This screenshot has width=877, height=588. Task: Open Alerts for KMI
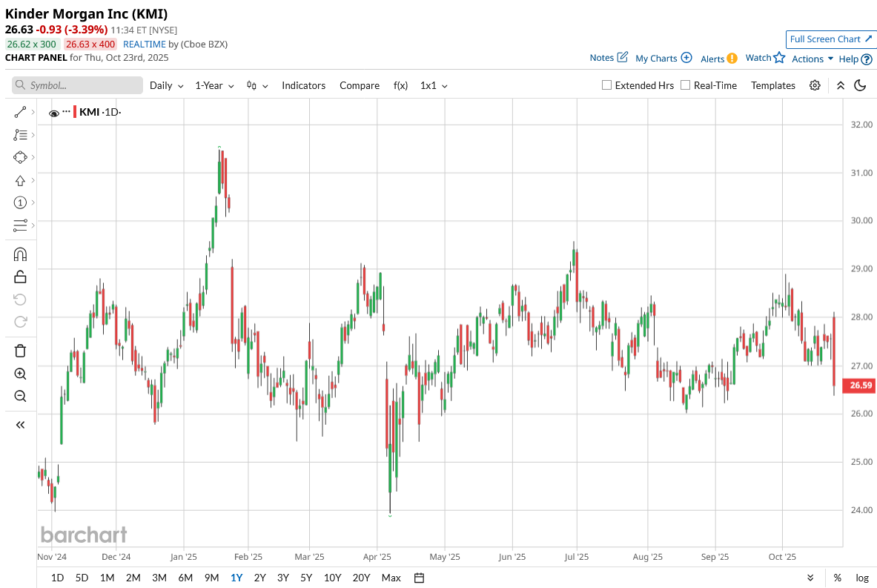[718, 59]
